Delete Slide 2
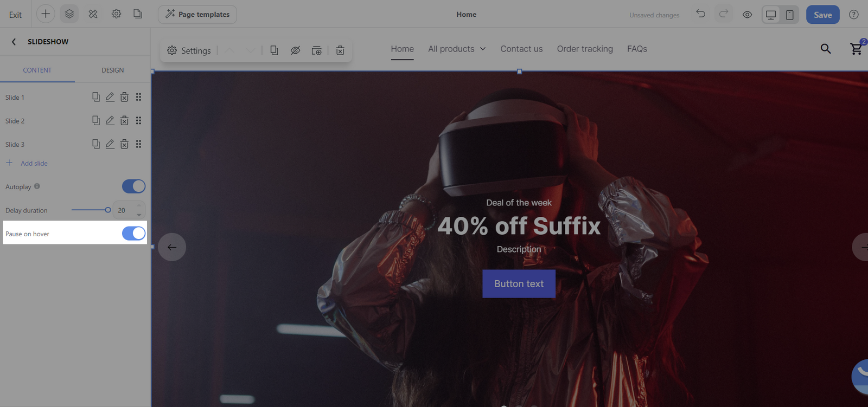The width and height of the screenshot is (868, 407). tap(124, 120)
